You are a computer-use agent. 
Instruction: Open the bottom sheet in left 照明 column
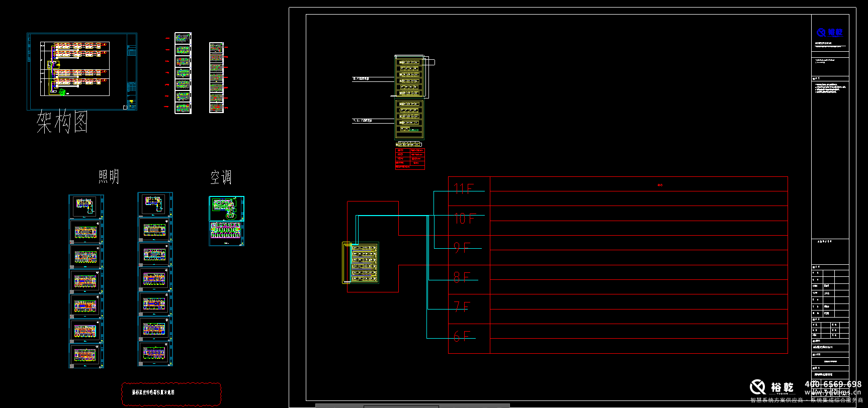pyautogui.click(x=86, y=355)
